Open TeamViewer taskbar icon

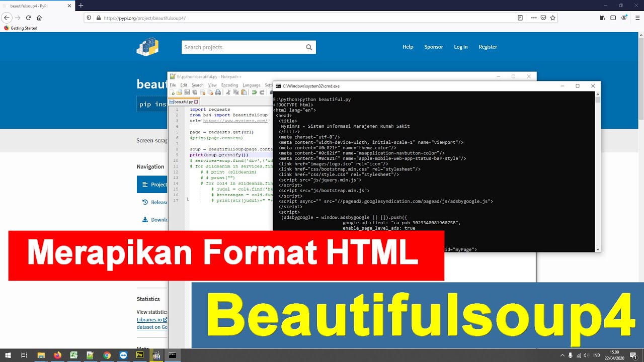tap(123, 355)
